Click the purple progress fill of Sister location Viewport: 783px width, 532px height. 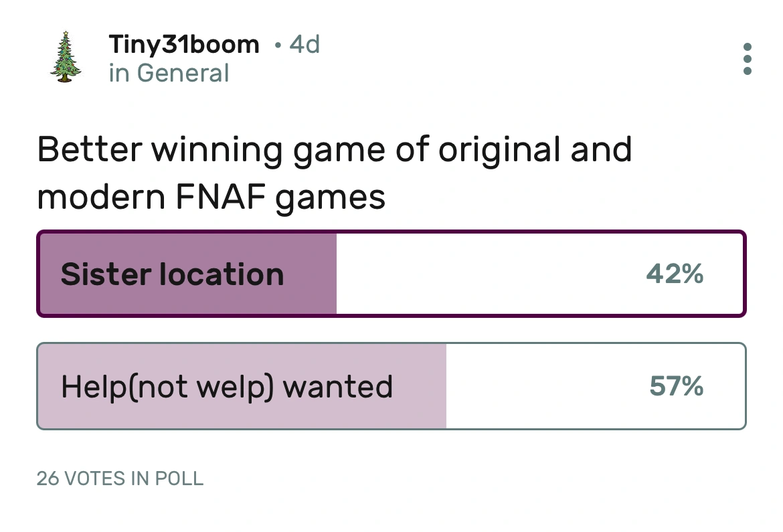coord(187,274)
